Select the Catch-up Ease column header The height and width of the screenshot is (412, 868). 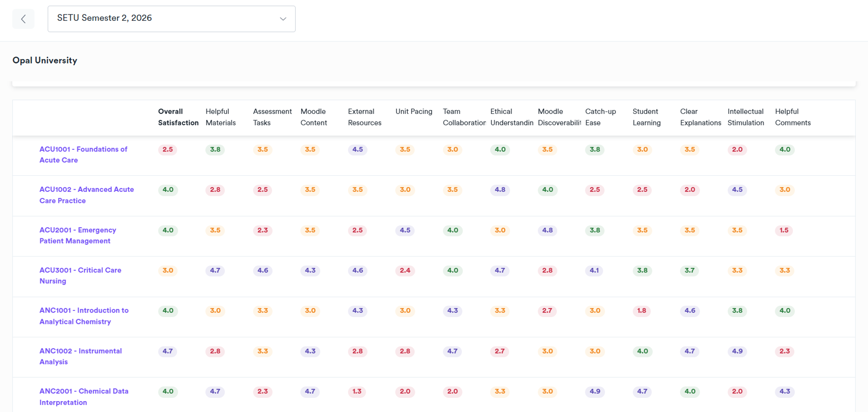point(601,117)
